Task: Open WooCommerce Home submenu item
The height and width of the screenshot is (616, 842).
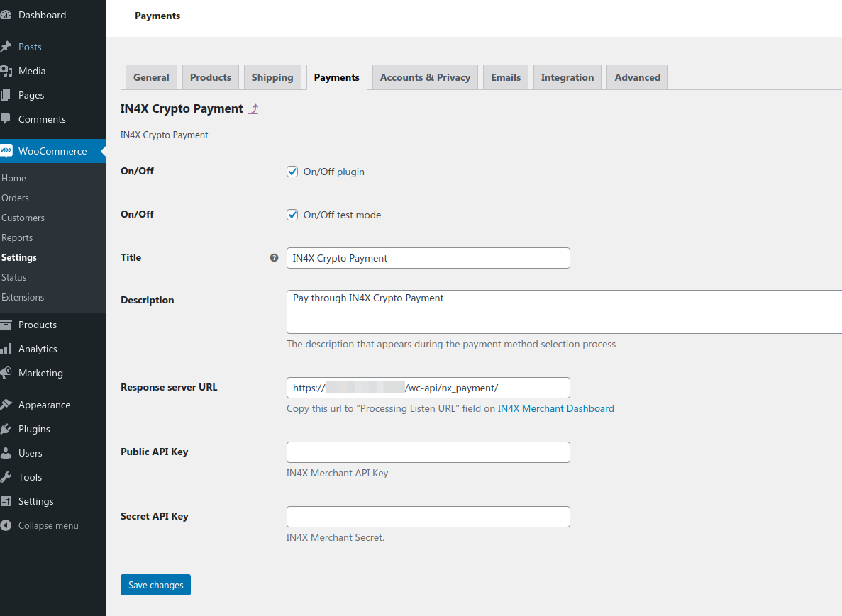Action: [x=13, y=178]
